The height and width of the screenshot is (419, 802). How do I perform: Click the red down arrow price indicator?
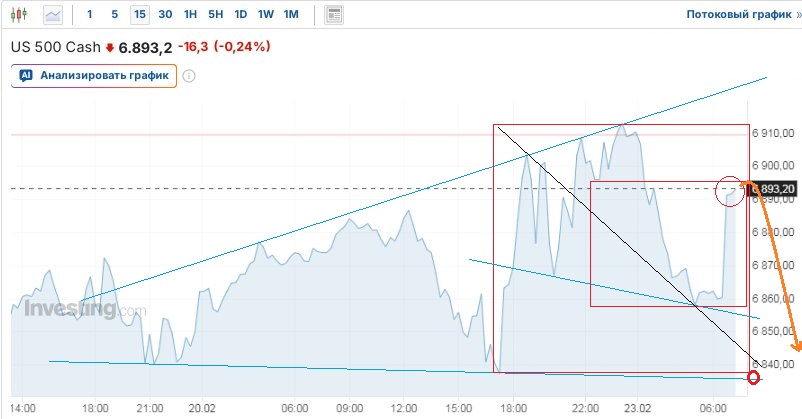(110, 47)
